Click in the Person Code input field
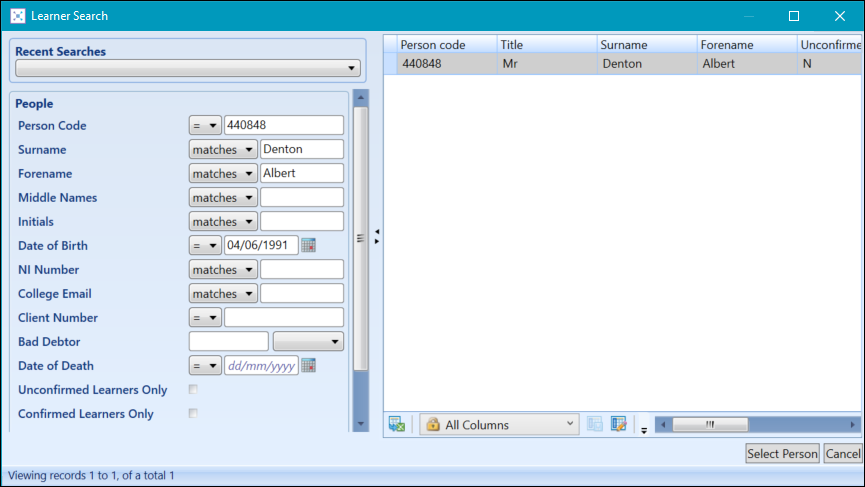The width and height of the screenshot is (865, 487). [284, 125]
